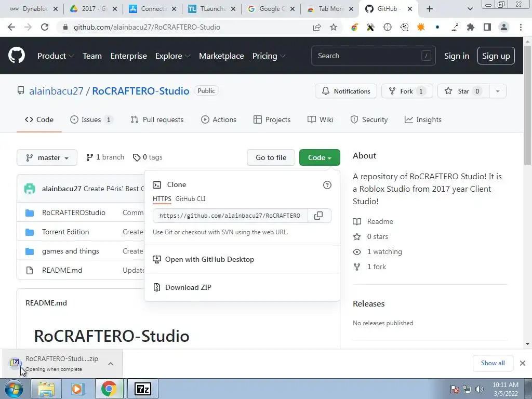The width and height of the screenshot is (532, 399).
Task: Copy the clone URL with the clipboard icon
Action: [x=318, y=216]
